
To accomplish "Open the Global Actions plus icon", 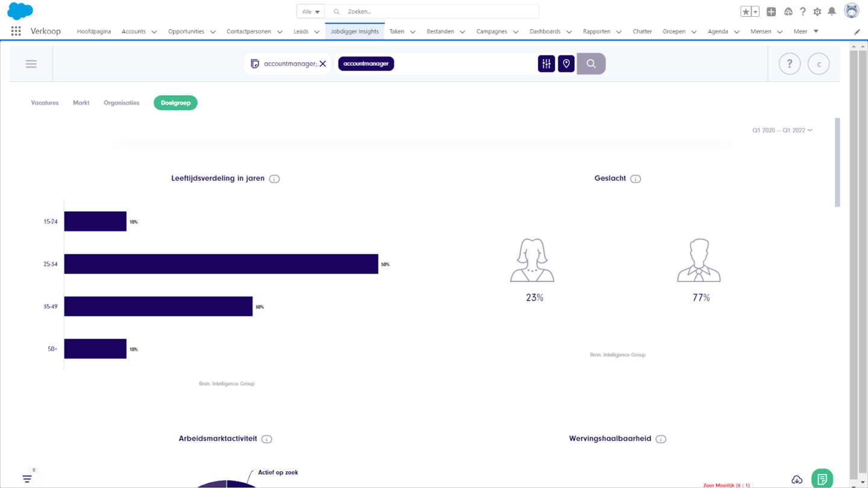I will tap(771, 11).
